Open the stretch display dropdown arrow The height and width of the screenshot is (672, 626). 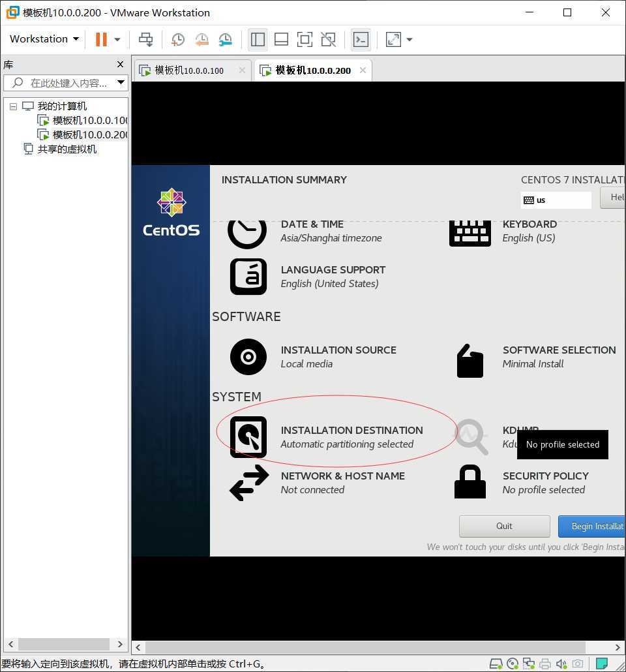[410, 39]
